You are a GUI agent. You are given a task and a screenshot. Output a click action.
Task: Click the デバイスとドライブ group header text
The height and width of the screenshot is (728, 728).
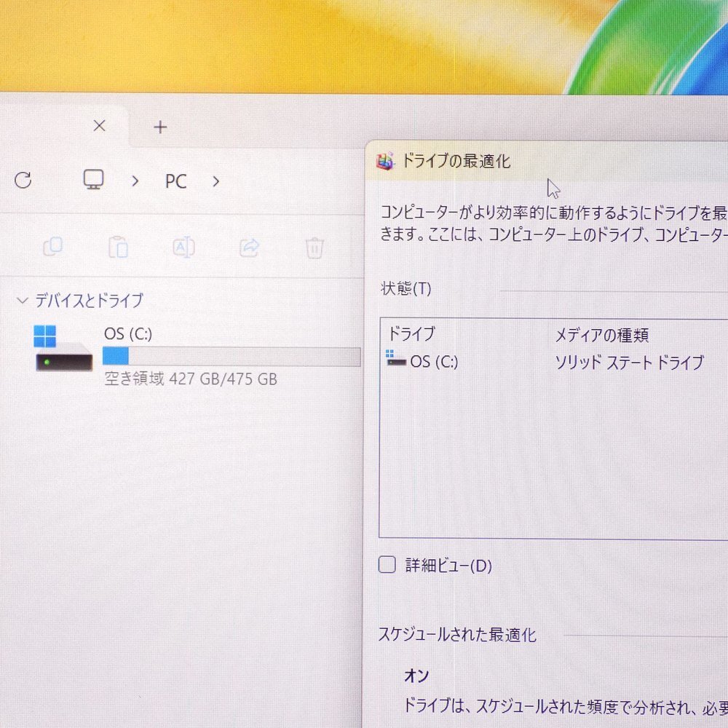pos(89,301)
